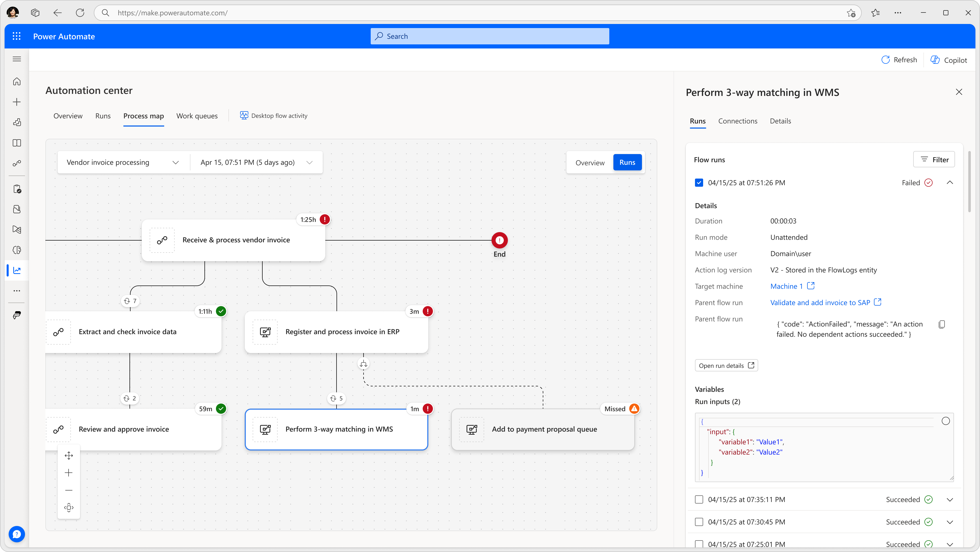Zoom out on the process map
Screen dimensions: 980x552
point(69,490)
